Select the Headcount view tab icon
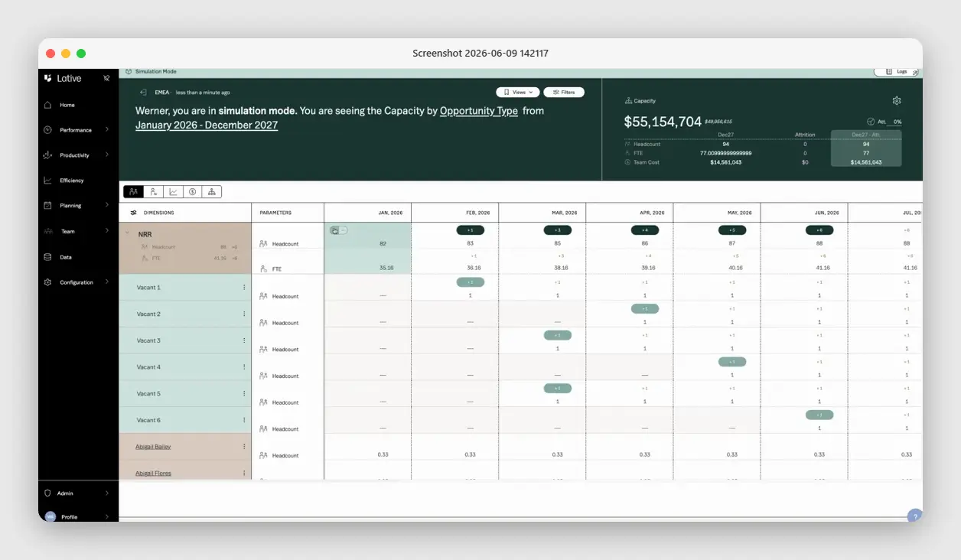The width and height of the screenshot is (961, 560). (x=133, y=191)
